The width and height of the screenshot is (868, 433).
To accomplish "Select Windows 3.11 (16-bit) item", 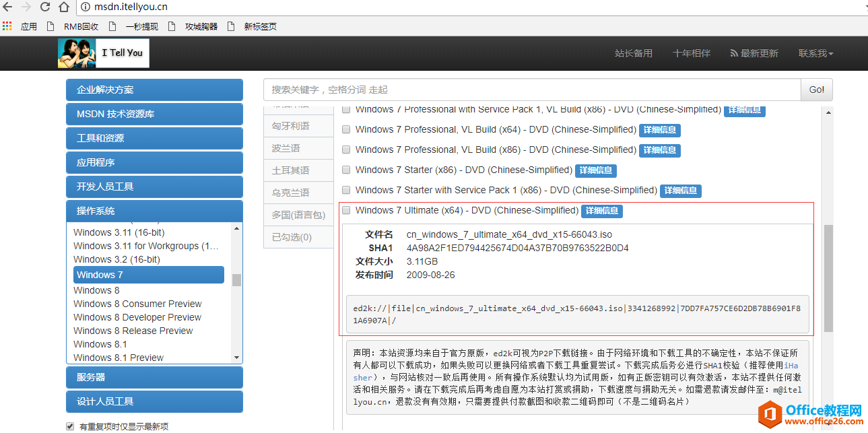I will coord(119,232).
